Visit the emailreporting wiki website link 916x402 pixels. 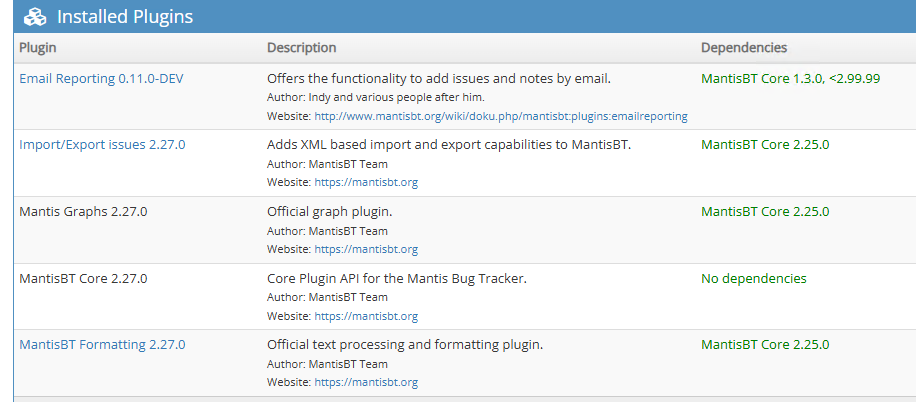pyautogui.click(x=501, y=116)
